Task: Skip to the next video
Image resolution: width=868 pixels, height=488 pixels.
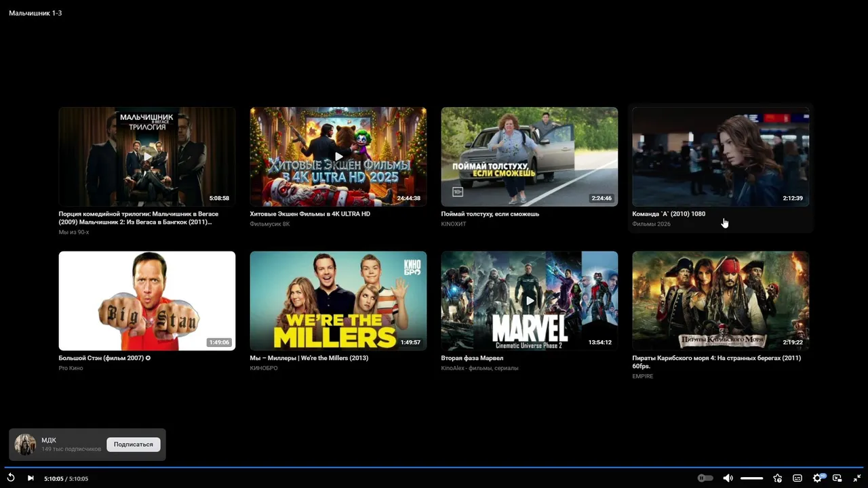Action: [x=31, y=478]
